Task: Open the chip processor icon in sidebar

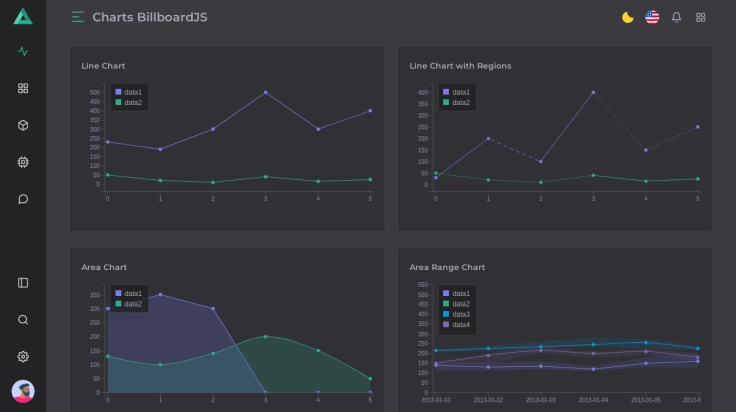Action: coord(23,162)
